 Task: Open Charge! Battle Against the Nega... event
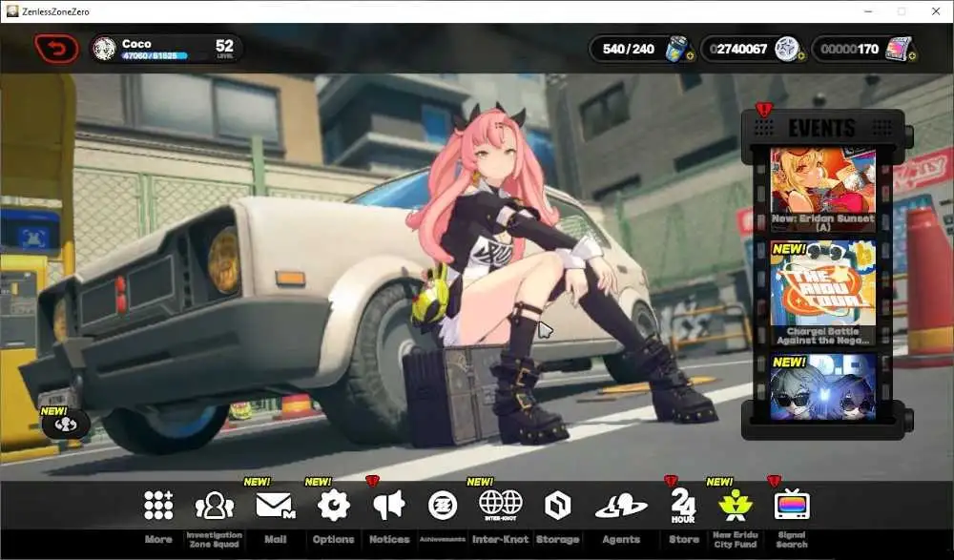822,294
